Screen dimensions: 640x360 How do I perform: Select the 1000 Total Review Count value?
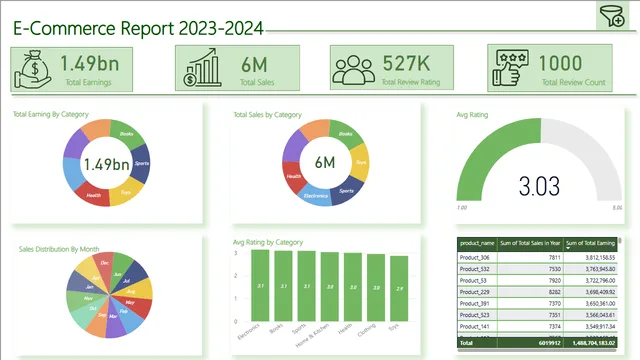coord(560,63)
